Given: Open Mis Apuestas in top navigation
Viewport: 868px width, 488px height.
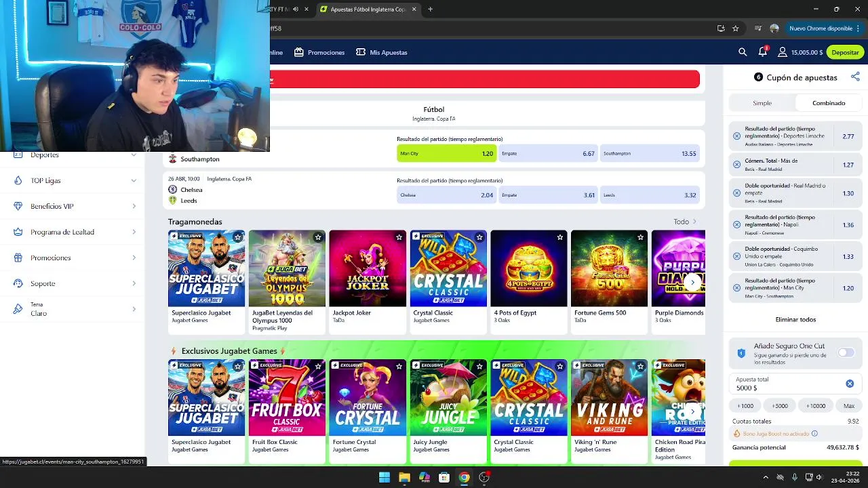Looking at the screenshot, I should (382, 52).
